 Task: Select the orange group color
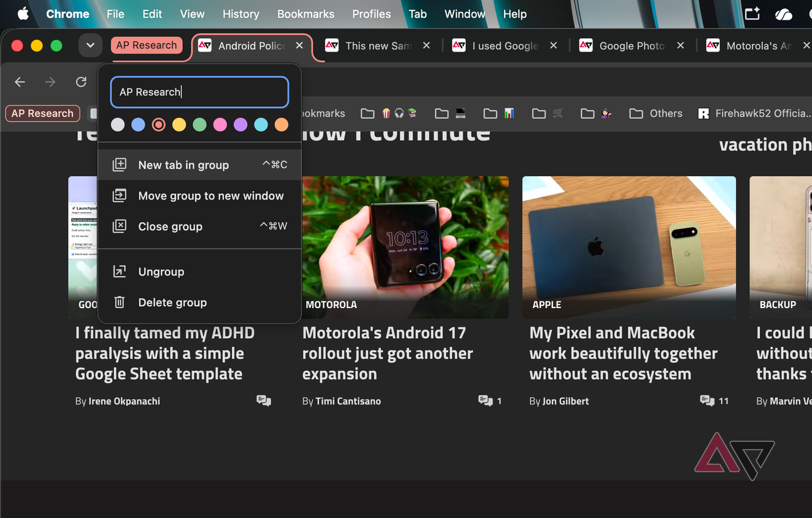pyautogui.click(x=281, y=125)
